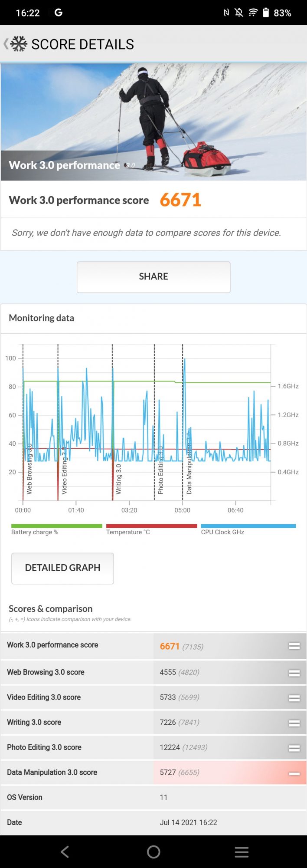Open the DETAILED GRAPH view
307x868 pixels.
coord(62,568)
